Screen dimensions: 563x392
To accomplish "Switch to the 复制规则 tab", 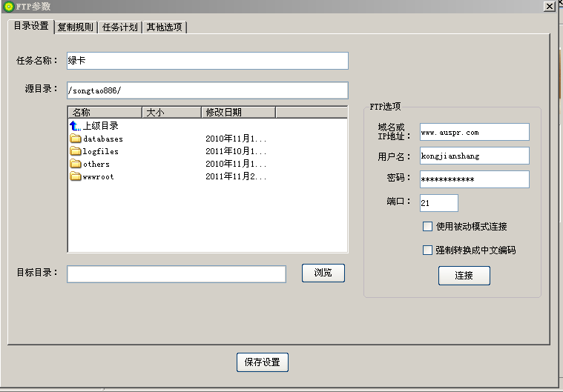I will [76, 27].
